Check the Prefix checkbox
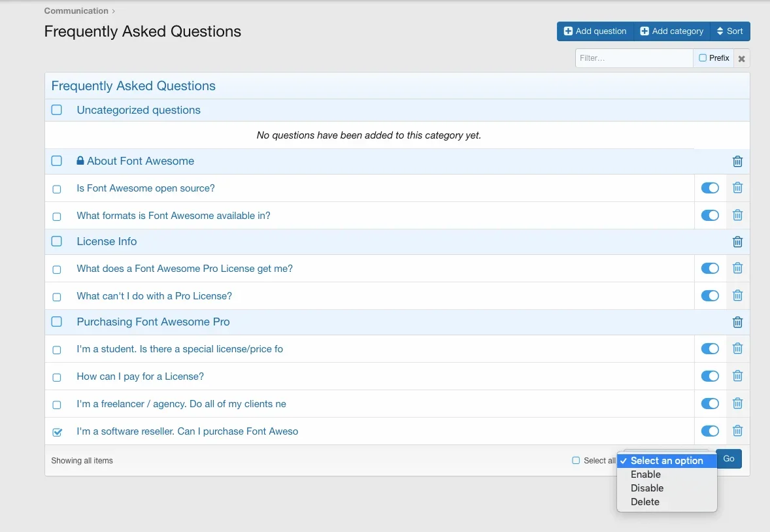This screenshot has height=532, width=770. (703, 58)
